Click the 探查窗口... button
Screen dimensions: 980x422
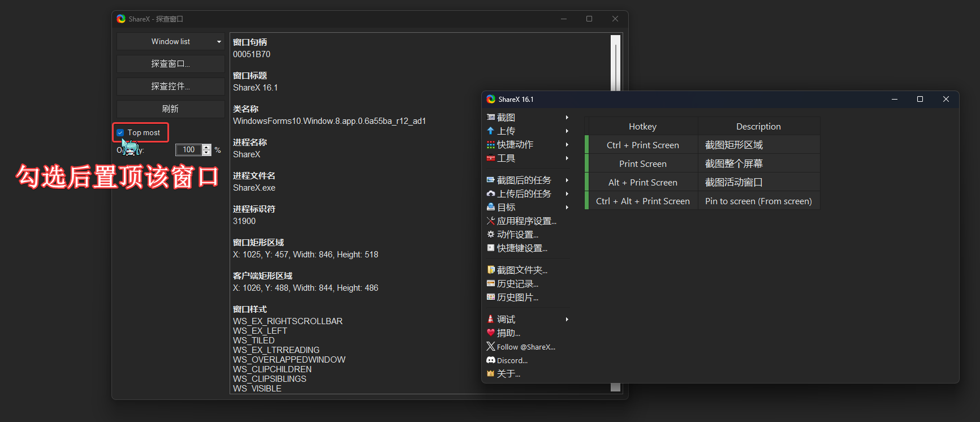pos(170,64)
